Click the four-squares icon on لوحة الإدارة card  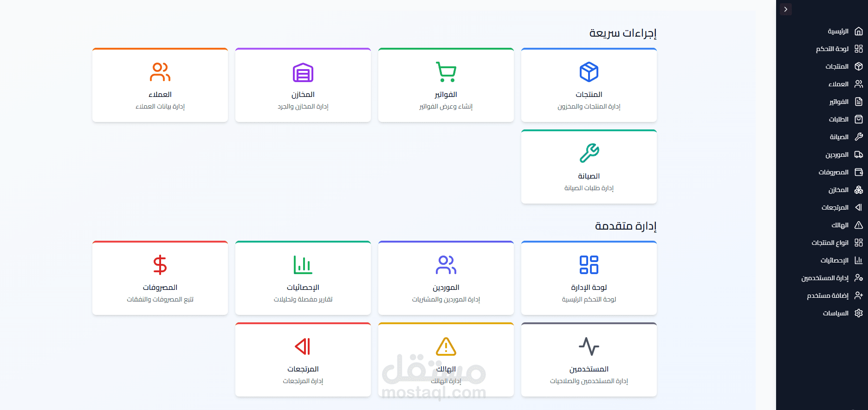(589, 265)
